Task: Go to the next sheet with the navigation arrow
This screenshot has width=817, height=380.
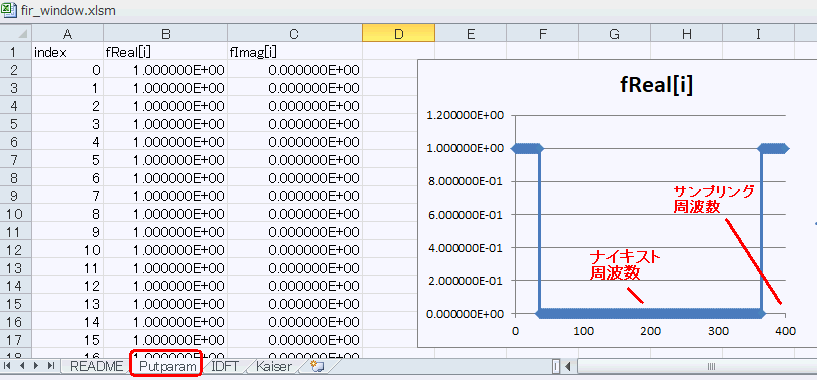Action: pyautogui.click(x=36, y=366)
